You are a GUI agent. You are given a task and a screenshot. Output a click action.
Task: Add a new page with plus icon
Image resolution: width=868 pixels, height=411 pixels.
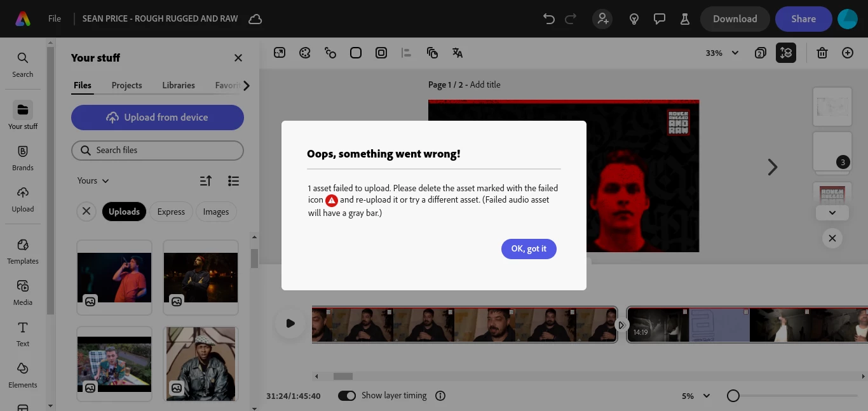coord(848,53)
